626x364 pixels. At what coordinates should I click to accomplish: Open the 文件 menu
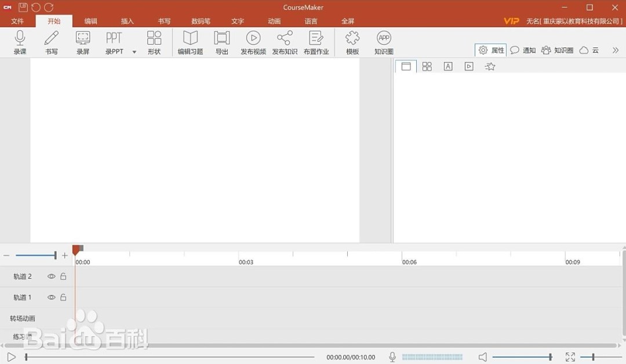[17, 21]
